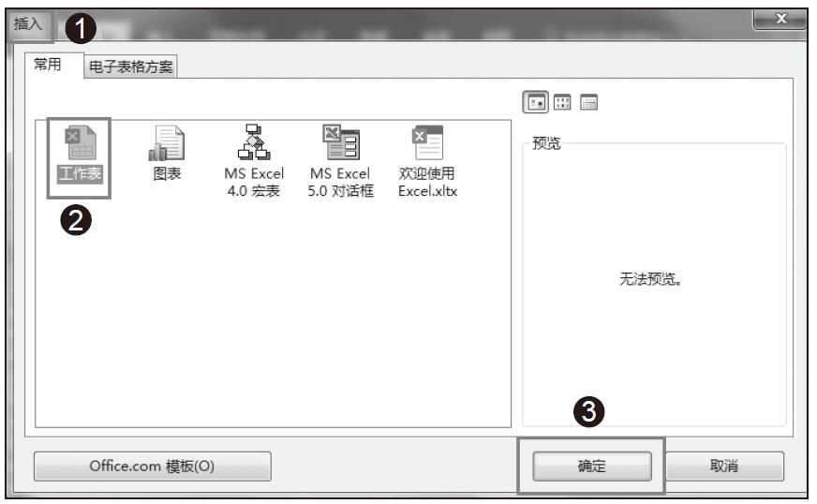Select the 工作表 worksheet icon
The height and width of the screenshot is (504, 817).
[79, 149]
